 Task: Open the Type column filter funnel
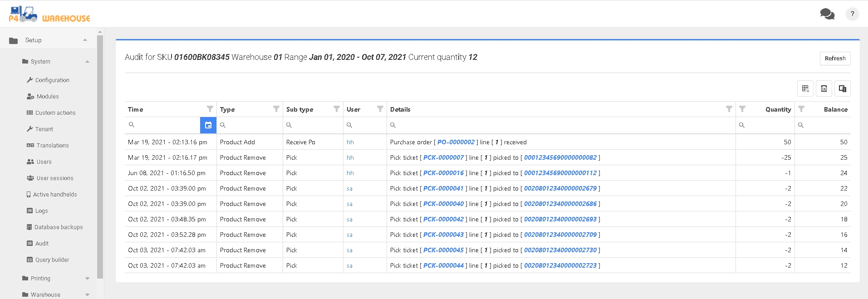pyautogui.click(x=276, y=109)
